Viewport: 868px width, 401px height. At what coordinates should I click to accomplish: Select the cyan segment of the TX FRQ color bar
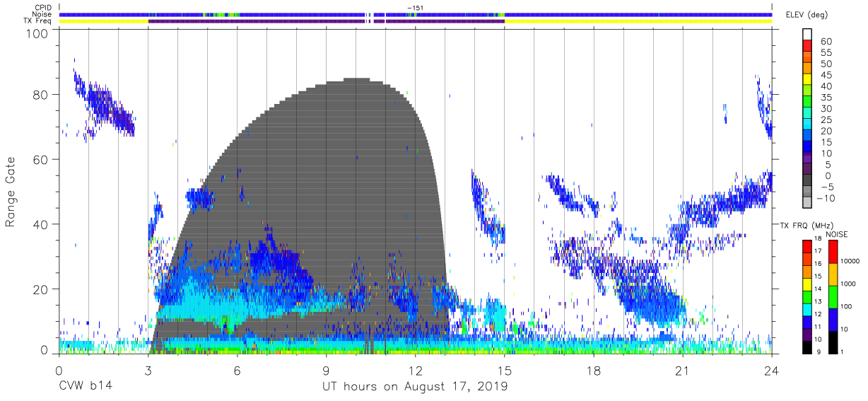tap(807, 311)
